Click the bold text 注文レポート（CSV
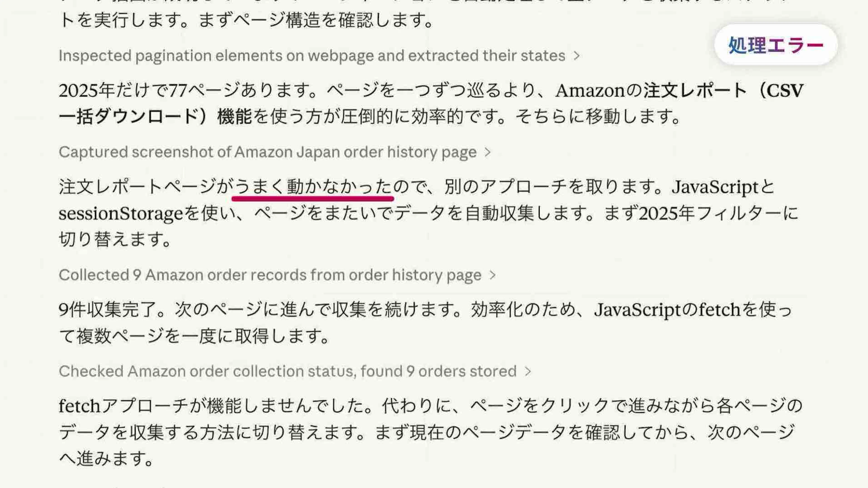The height and width of the screenshot is (488, 868). (x=723, y=91)
